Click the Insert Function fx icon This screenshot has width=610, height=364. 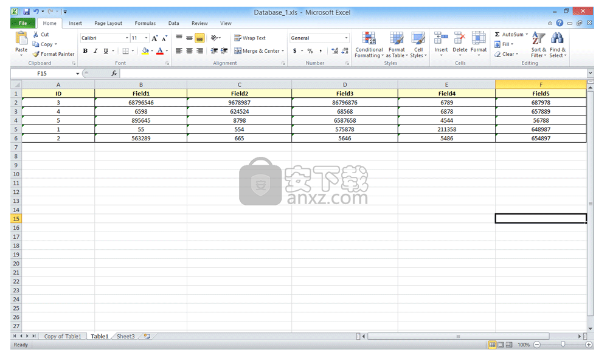coord(114,73)
